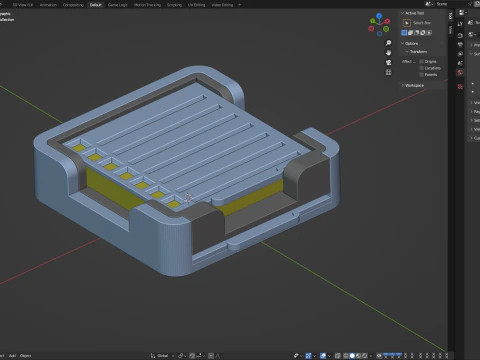Image resolution: width=480 pixels, height=360 pixels.
Task: Switch to the Scripting workspace tab
Action: (174, 5)
